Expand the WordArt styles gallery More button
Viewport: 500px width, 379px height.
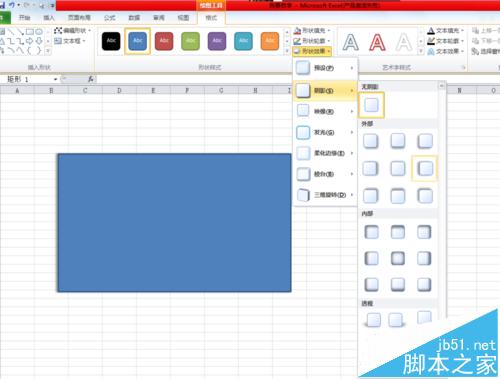(x=420, y=51)
